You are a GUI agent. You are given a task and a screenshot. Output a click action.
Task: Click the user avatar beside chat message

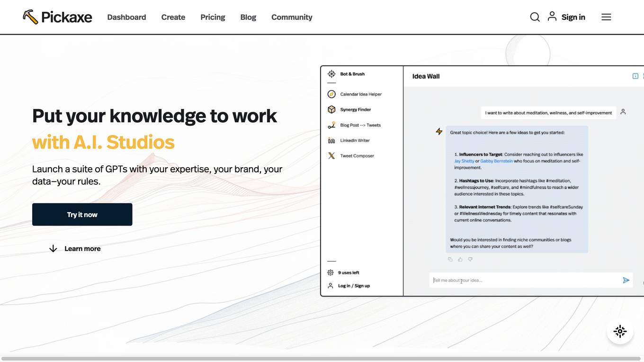pos(623,112)
